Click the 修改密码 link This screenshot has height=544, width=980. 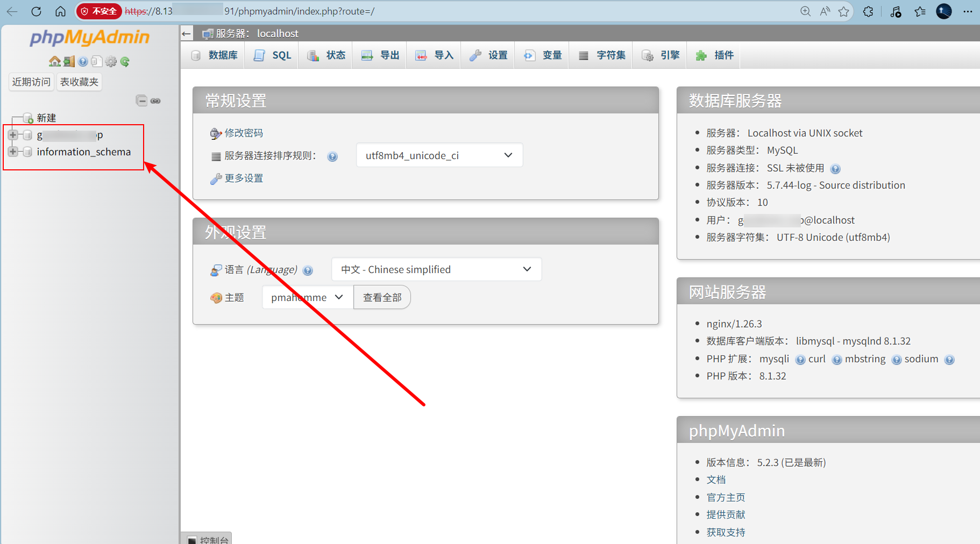(244, 133)
